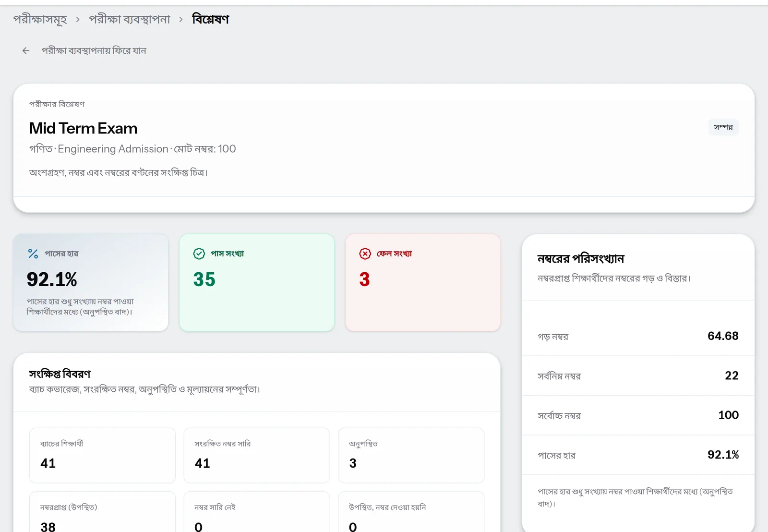768x532 pixels.
Task: Click the সর্বনিম্ন নম্বর value 22
Action: [732, 375]
